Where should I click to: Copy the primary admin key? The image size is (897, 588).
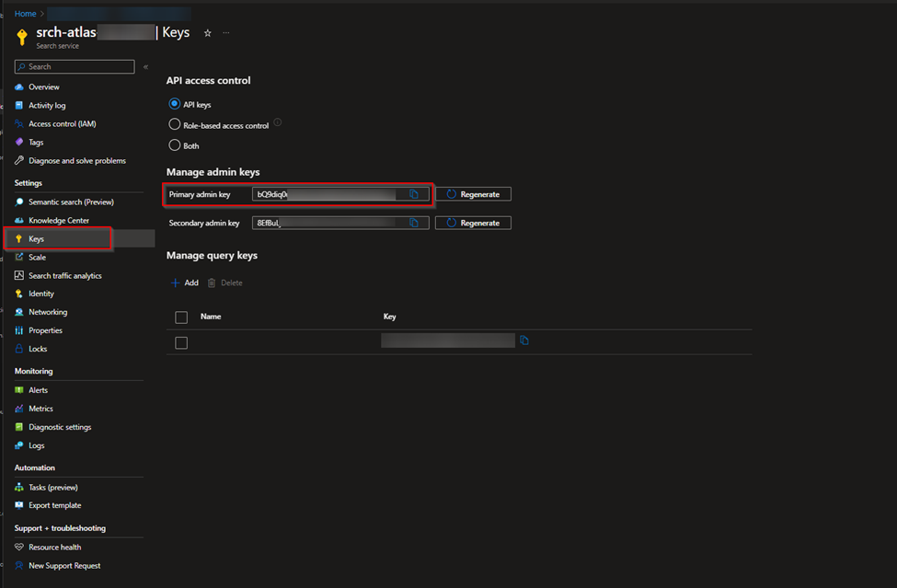click(414, 194)
